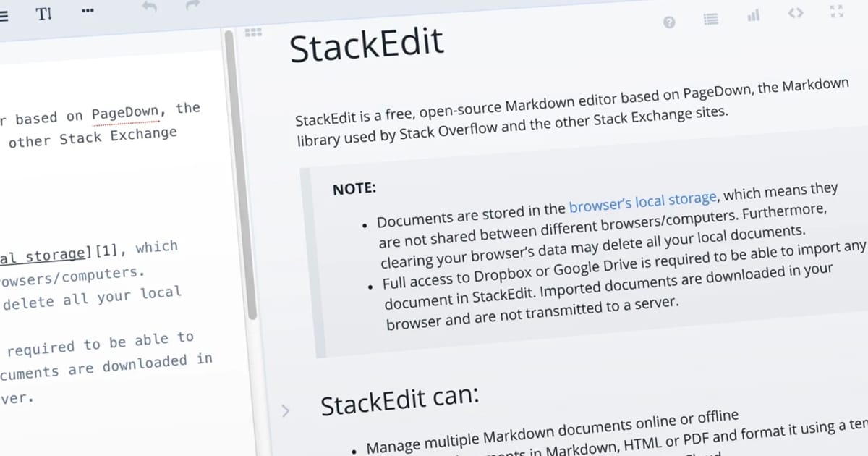Show the table of contents list icon
This screenshot has width=868, height=456.
[x=711, y=19]
